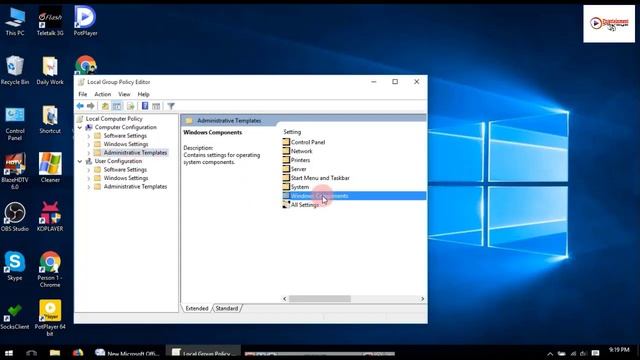Toggle the Show/Hide Action Pane icon
Screen dimensions: 640x360
pyautogui.click(x=156, y=106)
